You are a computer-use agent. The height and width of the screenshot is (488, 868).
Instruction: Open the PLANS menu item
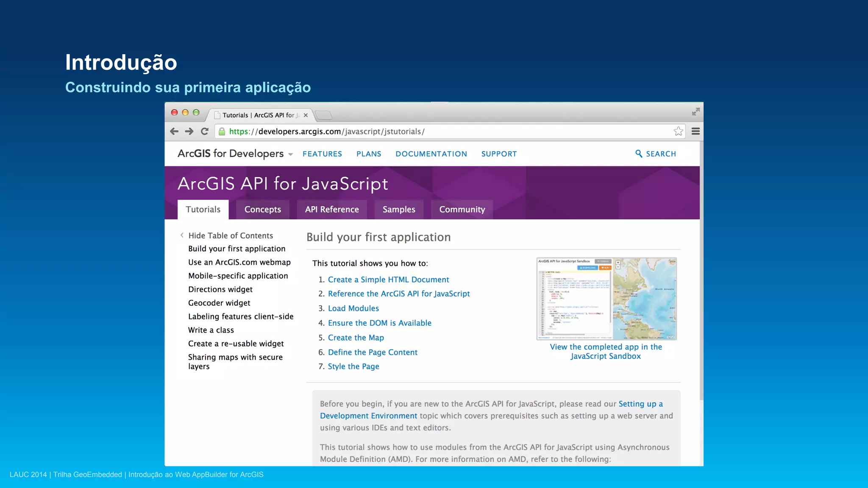(369, 154)
